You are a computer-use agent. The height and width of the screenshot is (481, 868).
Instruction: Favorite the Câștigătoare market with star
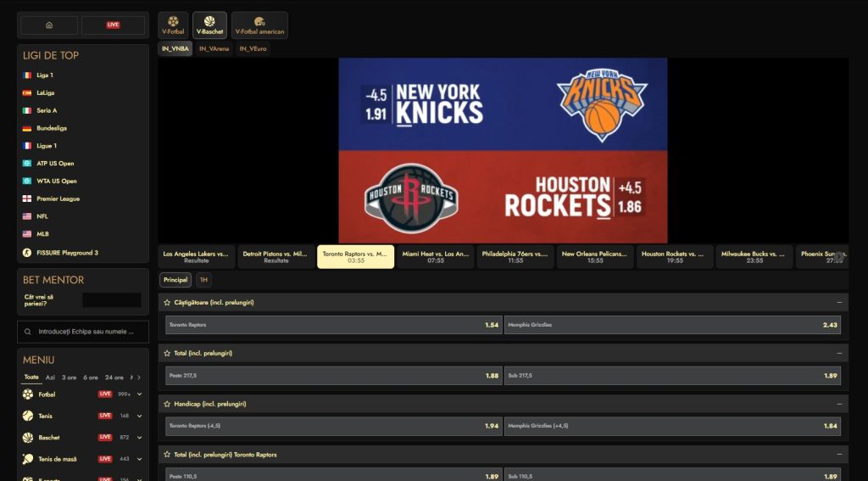167,303
